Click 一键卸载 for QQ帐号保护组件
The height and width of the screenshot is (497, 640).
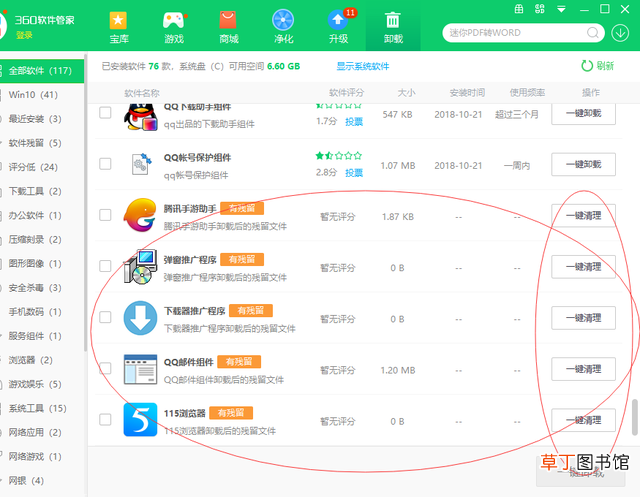(x=583, y=164)
